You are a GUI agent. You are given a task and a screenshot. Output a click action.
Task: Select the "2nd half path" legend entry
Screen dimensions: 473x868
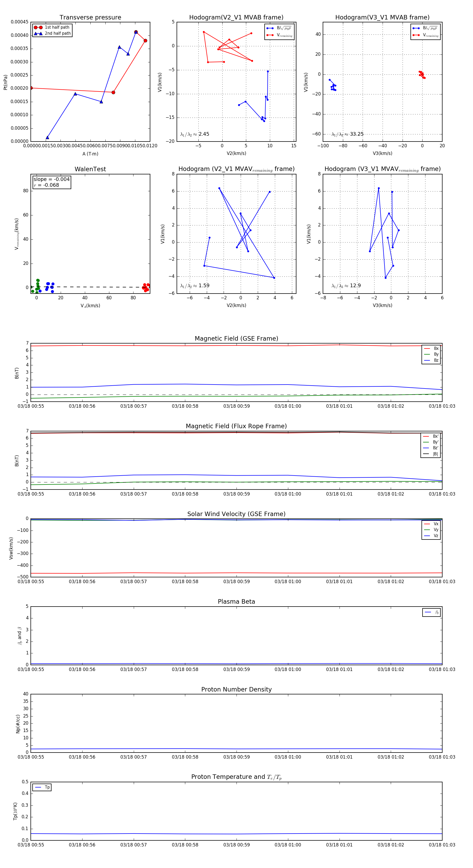click(52, 33)
